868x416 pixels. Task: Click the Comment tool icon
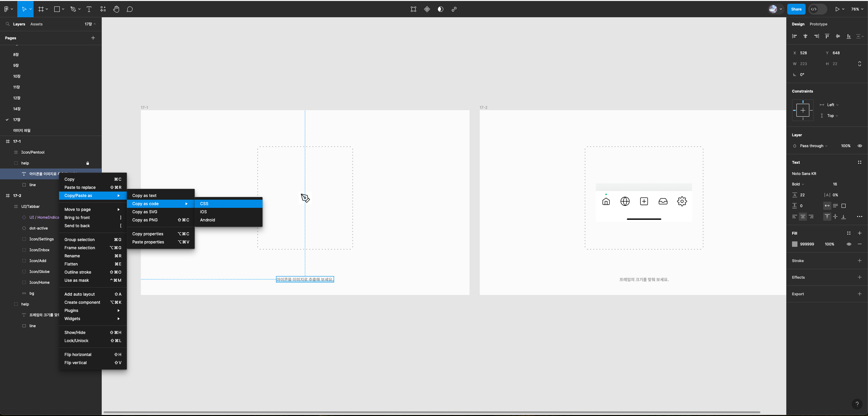click(x=130, y=9)
